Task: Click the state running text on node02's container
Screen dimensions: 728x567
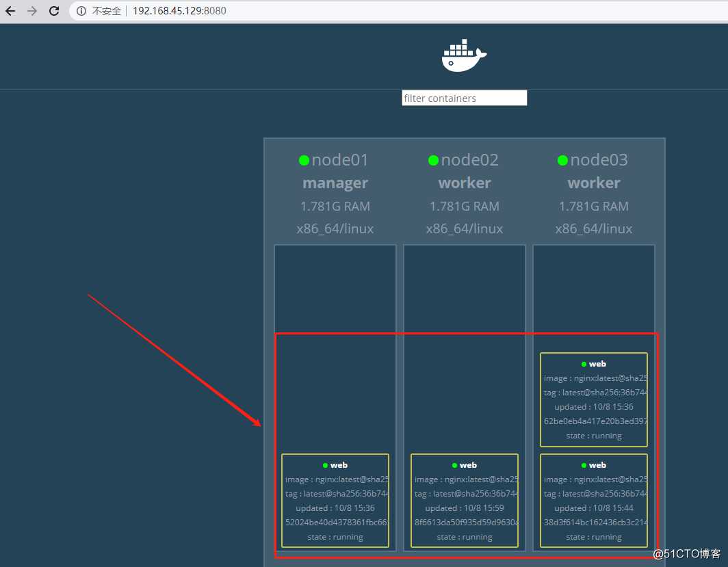Action: [464, 537]
